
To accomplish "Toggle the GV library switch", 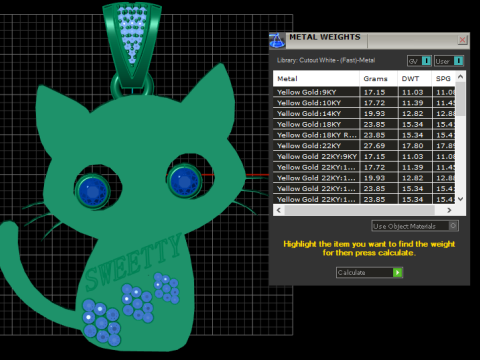I will (420, 61).
